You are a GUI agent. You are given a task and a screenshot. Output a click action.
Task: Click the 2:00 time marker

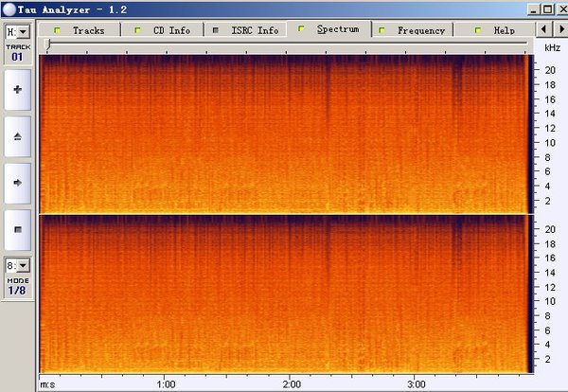[292, 384]
